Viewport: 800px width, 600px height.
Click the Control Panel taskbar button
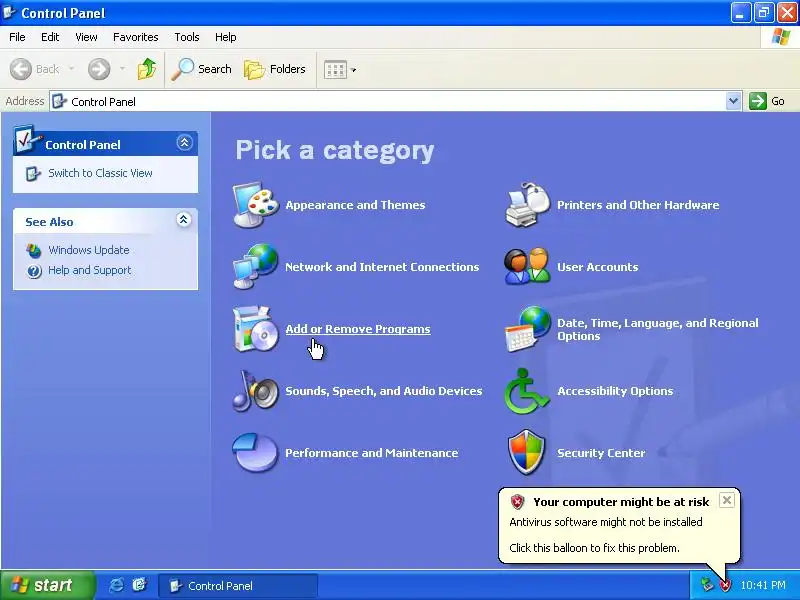coord(238,586)
